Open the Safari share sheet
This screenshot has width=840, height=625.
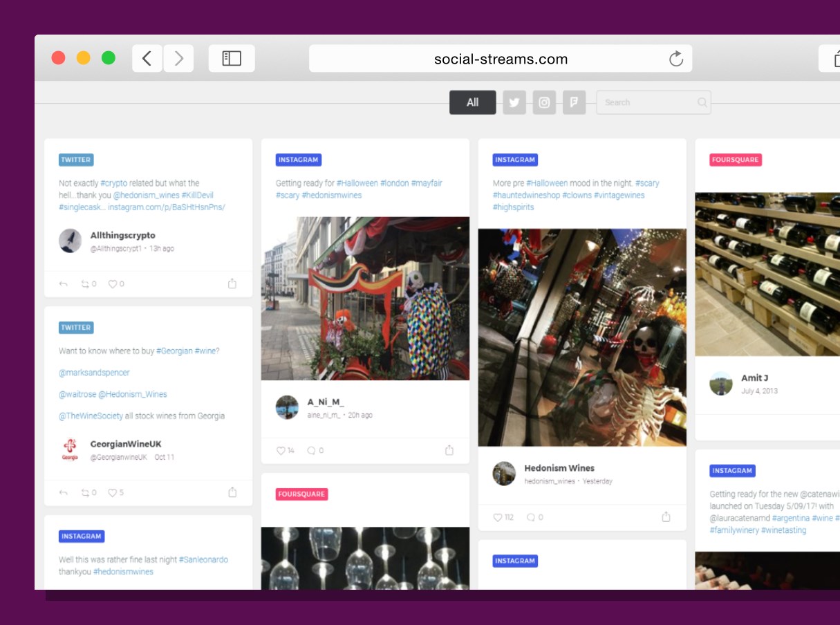836,59
